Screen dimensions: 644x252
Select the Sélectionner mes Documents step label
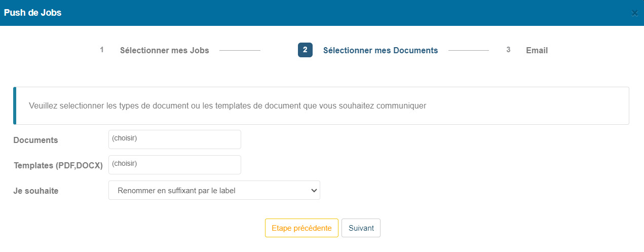point(381,50)
